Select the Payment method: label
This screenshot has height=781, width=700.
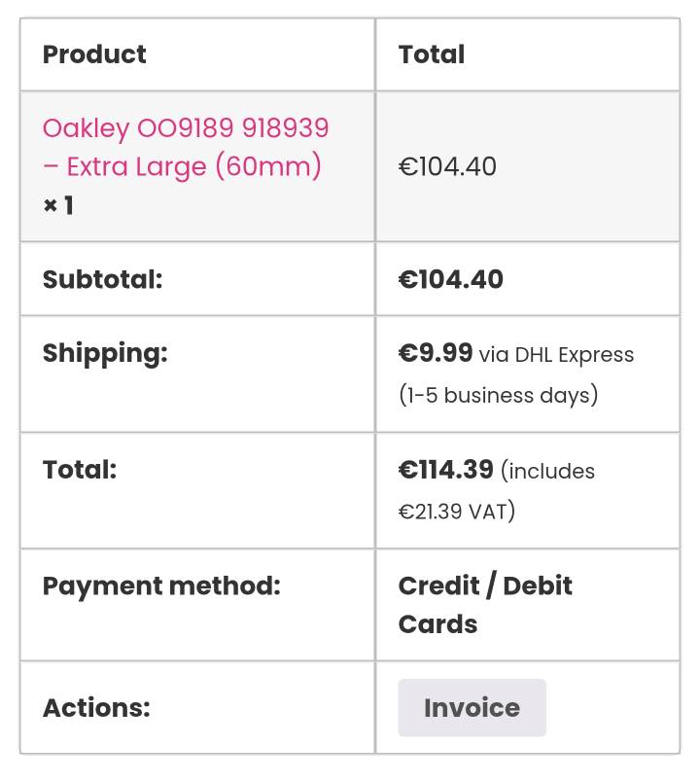[161, 586]
